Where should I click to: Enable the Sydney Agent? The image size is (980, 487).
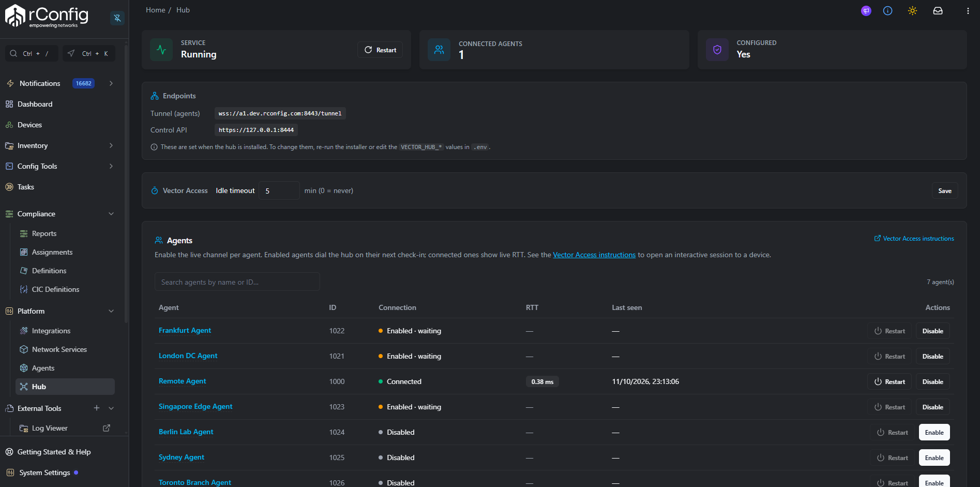pyautogui.click(x=934, y=458)
